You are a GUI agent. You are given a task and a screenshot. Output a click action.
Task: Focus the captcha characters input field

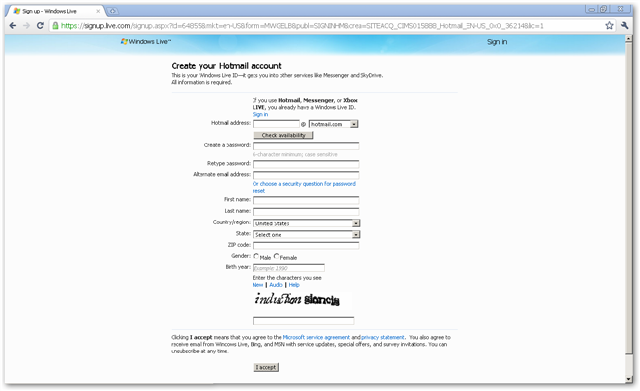coord(303,321)
